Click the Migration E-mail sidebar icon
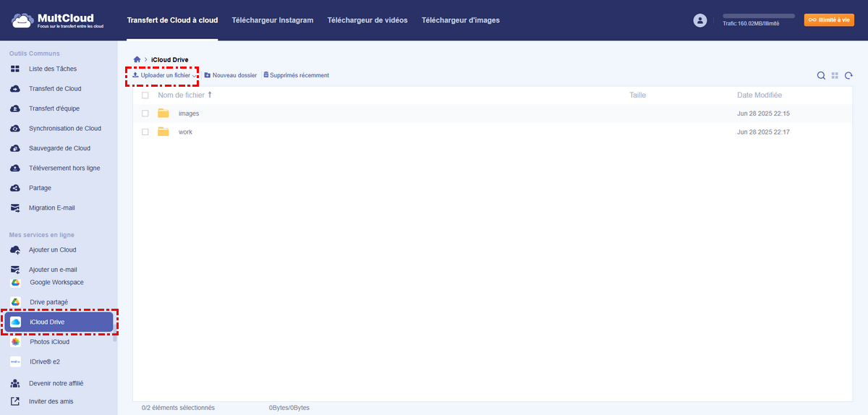Screen dimensions: 868x415 click(x=15, y=208)
